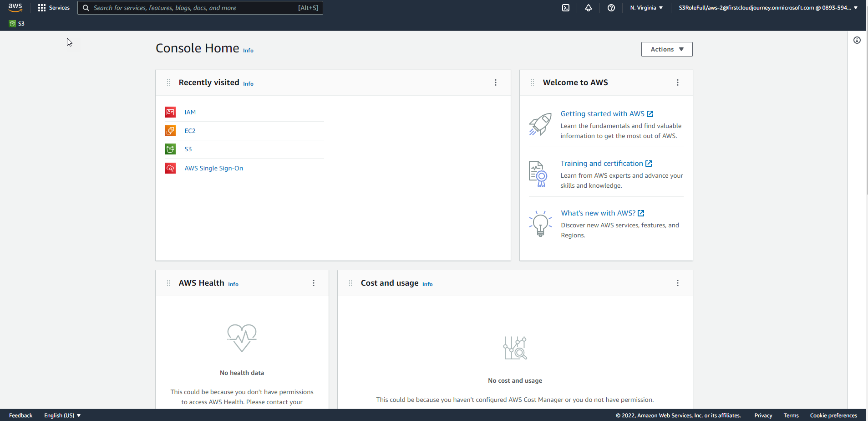Open the AWS Health widget options menu
Image resolution: width=868 pixels, height=421 pixels.
314,283
